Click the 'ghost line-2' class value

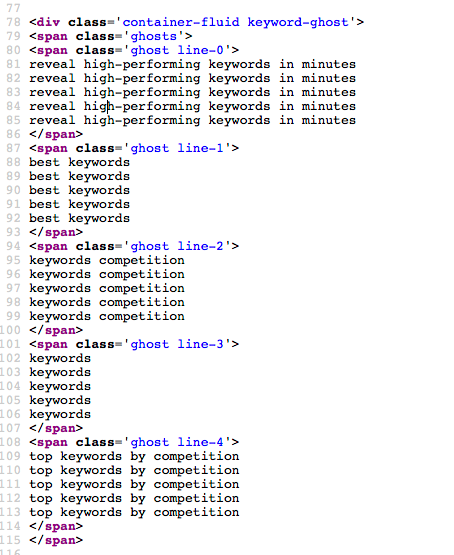177,246
